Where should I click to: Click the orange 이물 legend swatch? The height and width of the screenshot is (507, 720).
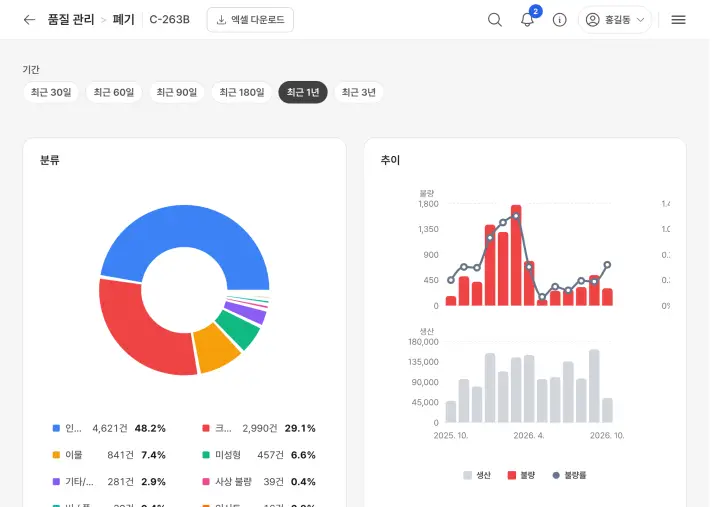pos(56,455)
